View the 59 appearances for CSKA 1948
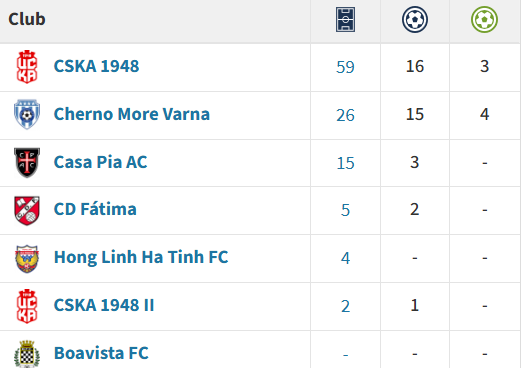 tap(345, 67)
